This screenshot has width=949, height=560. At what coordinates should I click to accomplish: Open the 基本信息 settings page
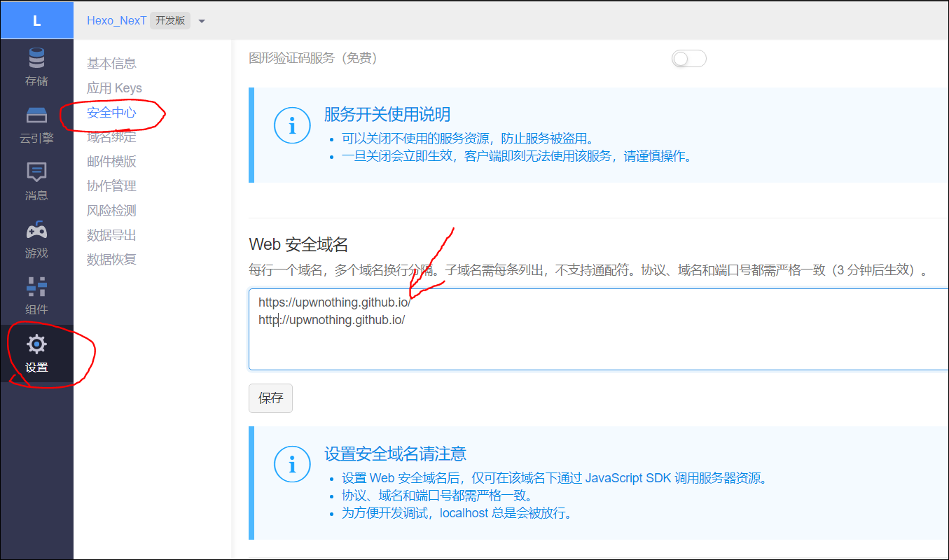111,64
